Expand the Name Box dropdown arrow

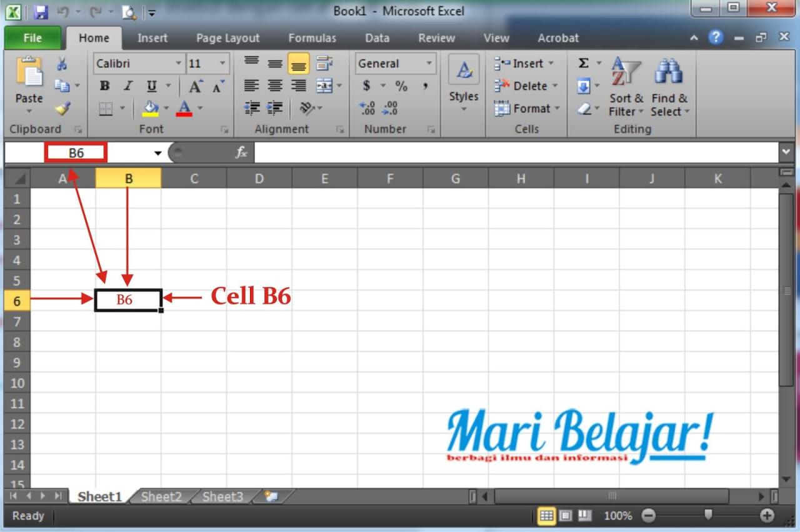pyautogui.click(x=157, y=153)
